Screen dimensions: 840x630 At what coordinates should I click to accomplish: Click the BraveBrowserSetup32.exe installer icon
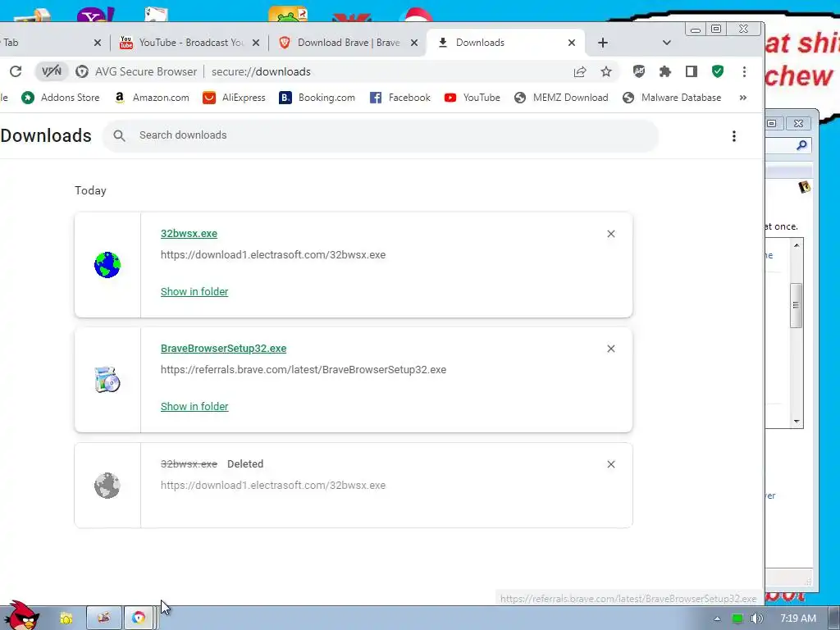[107, 379]
